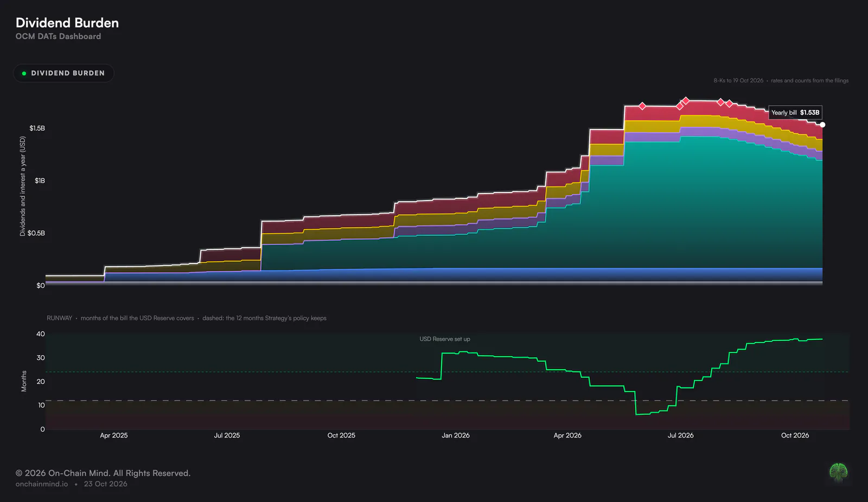The image size is (868, 502).
Task: Click the Months axis title
Action: (x=24, y=381)
